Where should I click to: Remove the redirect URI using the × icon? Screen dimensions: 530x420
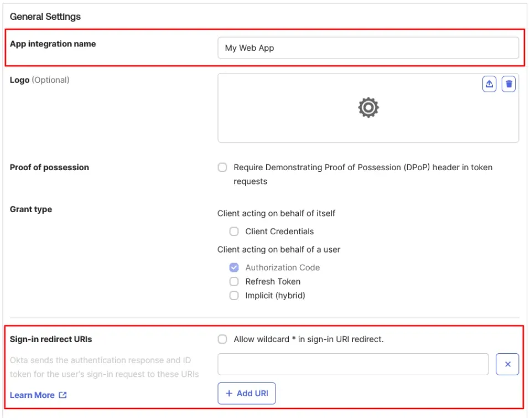(507, 364)
